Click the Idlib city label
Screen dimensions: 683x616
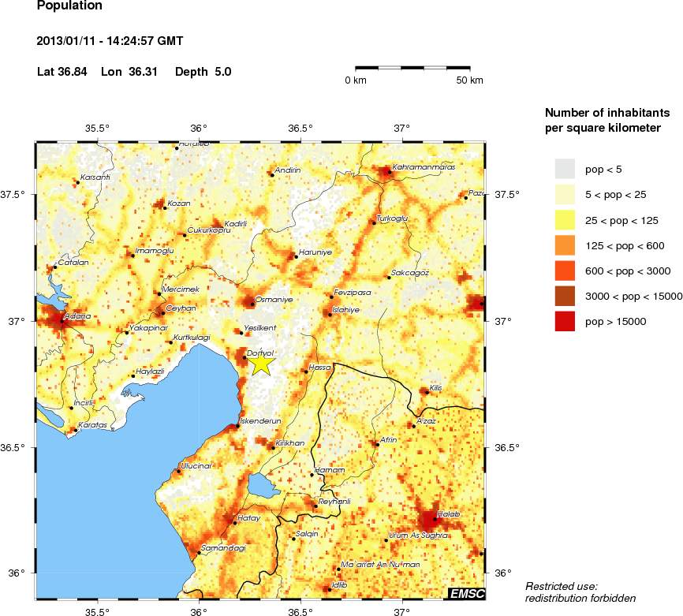tap(339, 585)
